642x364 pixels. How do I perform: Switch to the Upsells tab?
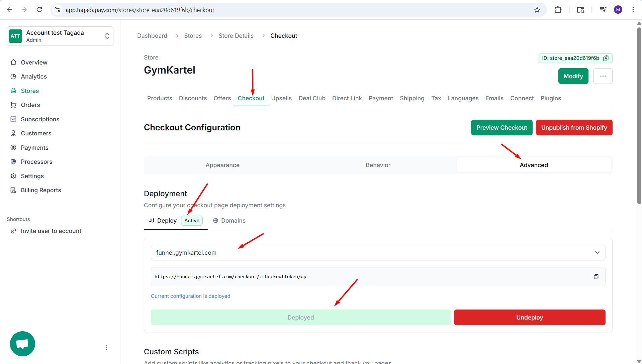coord(281,98)
